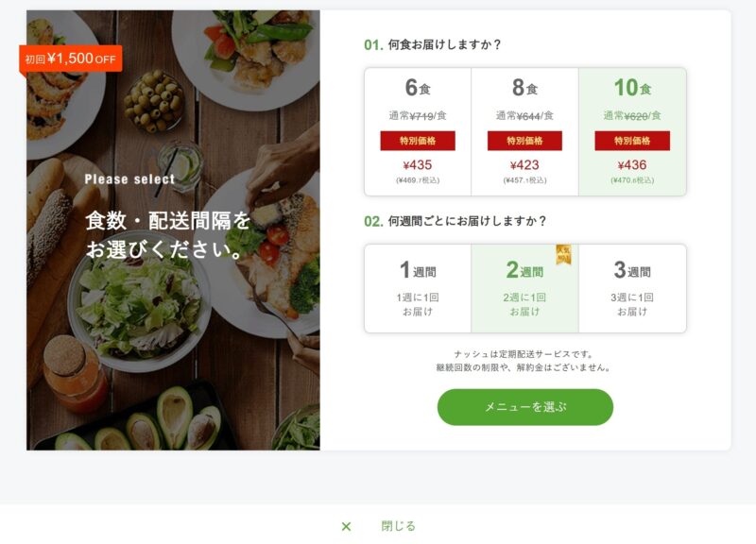The image size is (756, 544).
Task: Click the 02. 何週間ごとにお届けしますか heading
Action: [x=455, y=221]
